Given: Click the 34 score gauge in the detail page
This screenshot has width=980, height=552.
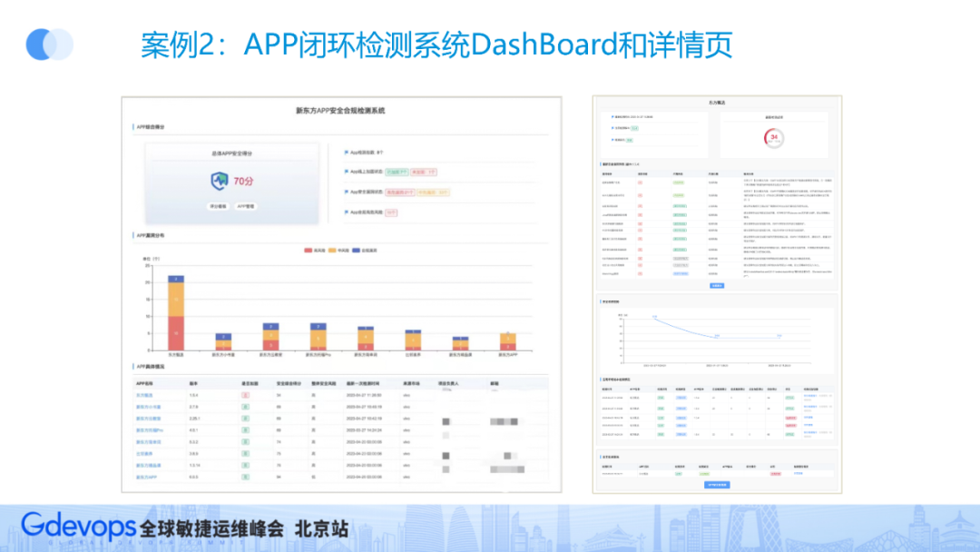Looking at the screenshot, I should click(774, 137).
